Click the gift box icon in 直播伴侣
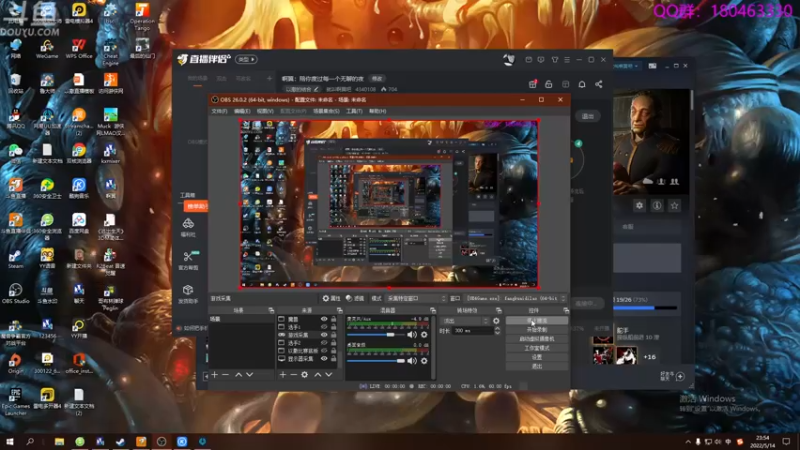This screenshot has height=450, width=800. point(532,84)
